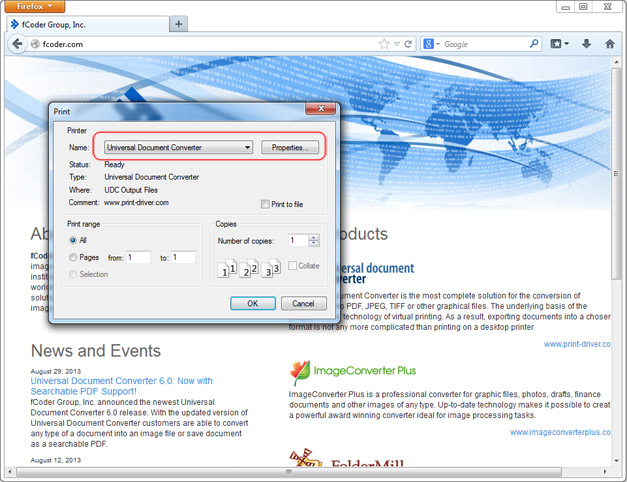The height and width of the screenshot is (482, 627).
Task: Close the Print dialog with X
Action: coord(321,108)
